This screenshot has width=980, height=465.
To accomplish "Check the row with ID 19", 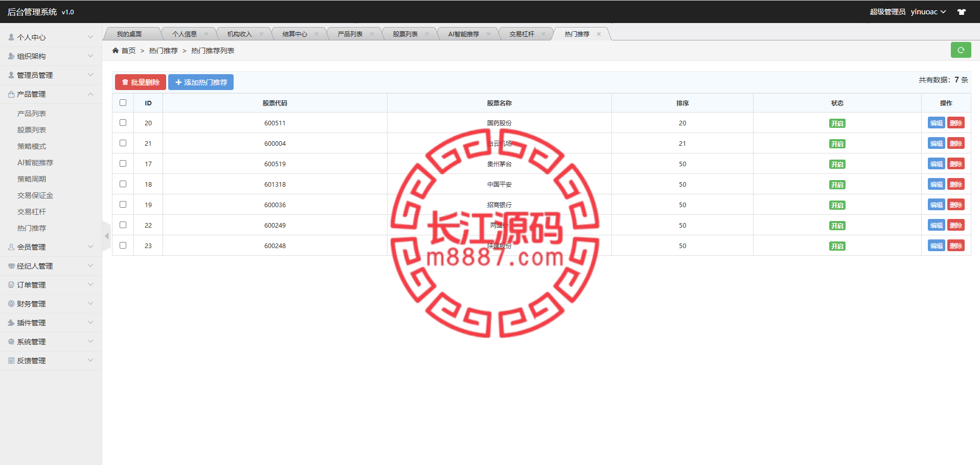I will (123, 204).
